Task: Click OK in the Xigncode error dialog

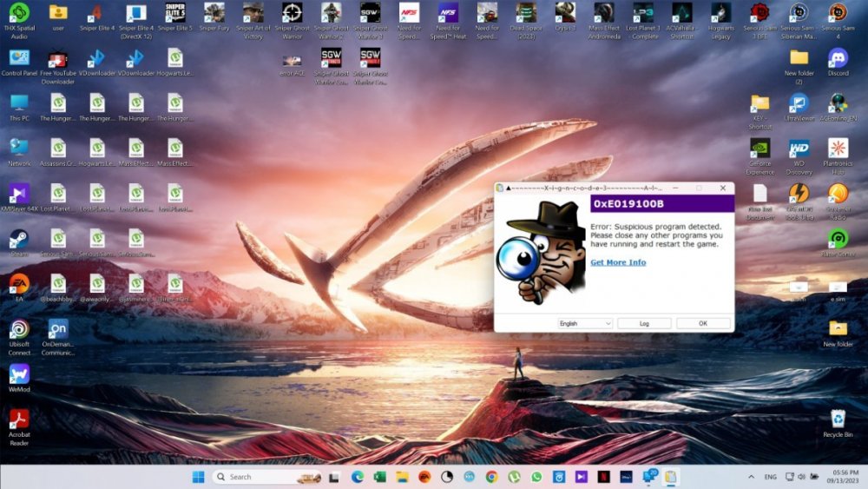Action: [703, 323]
